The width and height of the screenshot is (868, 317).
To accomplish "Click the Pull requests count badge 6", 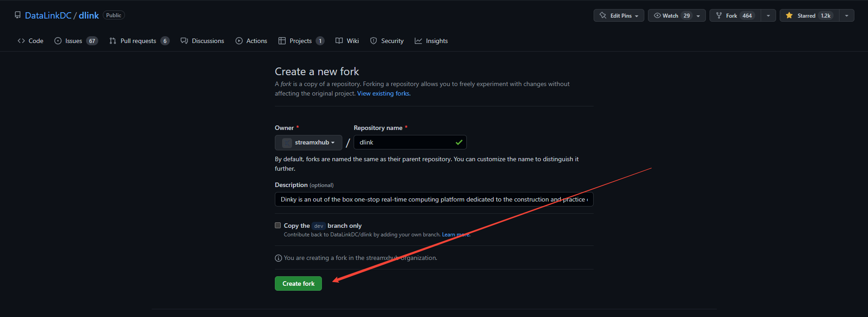I will tap(165, 41).
